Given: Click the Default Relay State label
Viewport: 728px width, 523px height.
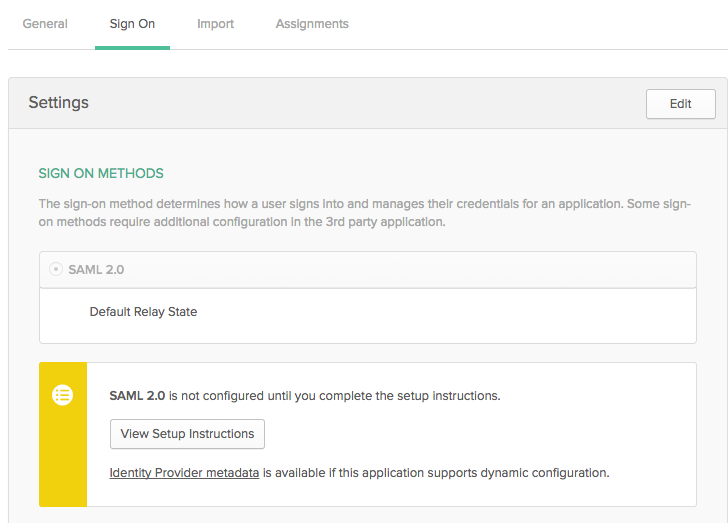Looking at the screenshot, I should coord(143,312).
